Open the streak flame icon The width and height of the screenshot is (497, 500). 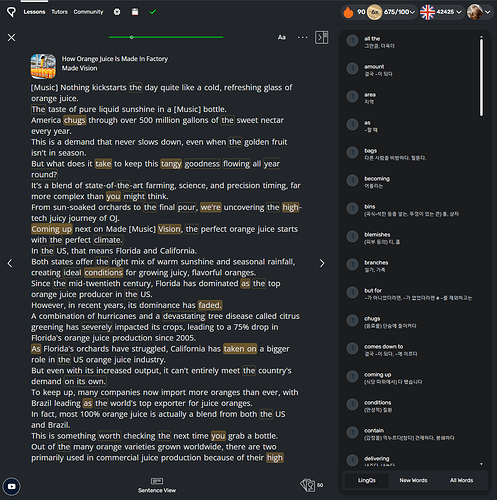pyautogui.click(x=348, y=12)
